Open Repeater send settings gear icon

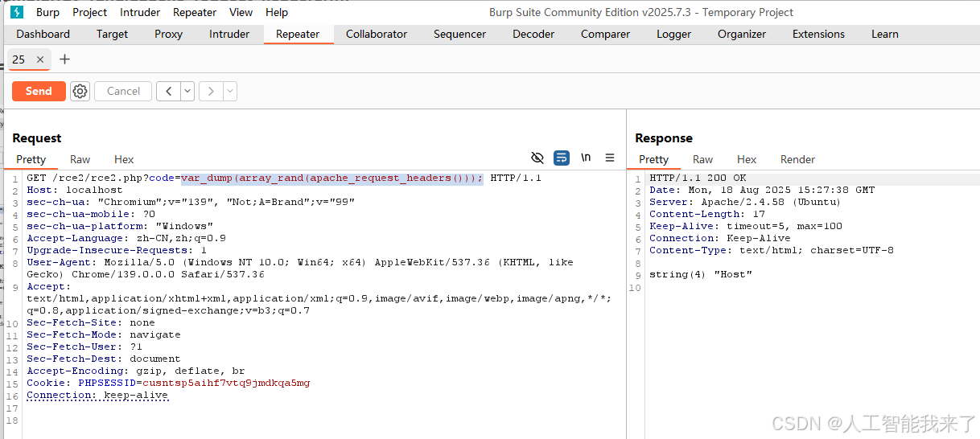point(80,91)
